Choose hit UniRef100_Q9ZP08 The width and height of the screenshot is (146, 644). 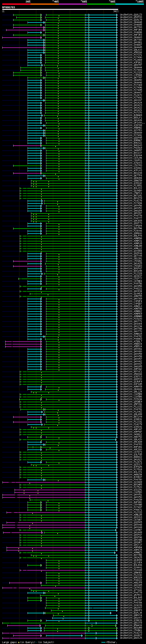pyautogui.click(x=131, y=254)
